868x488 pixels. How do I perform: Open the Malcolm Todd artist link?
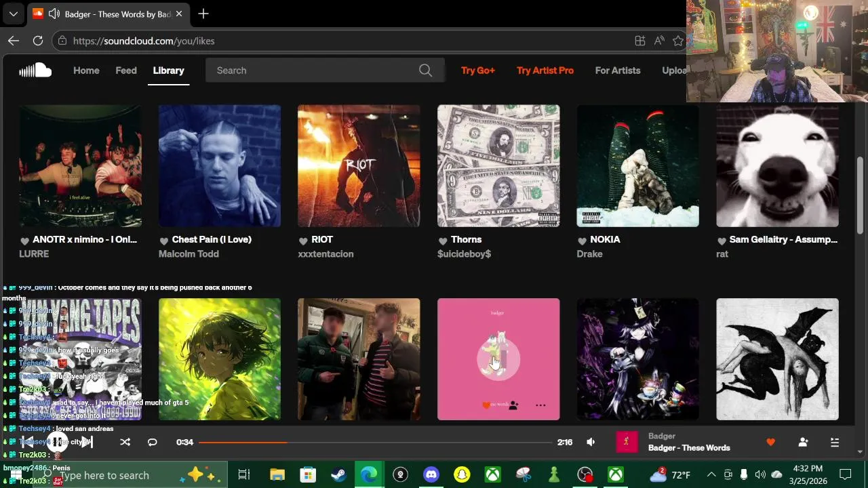[189, 254]
